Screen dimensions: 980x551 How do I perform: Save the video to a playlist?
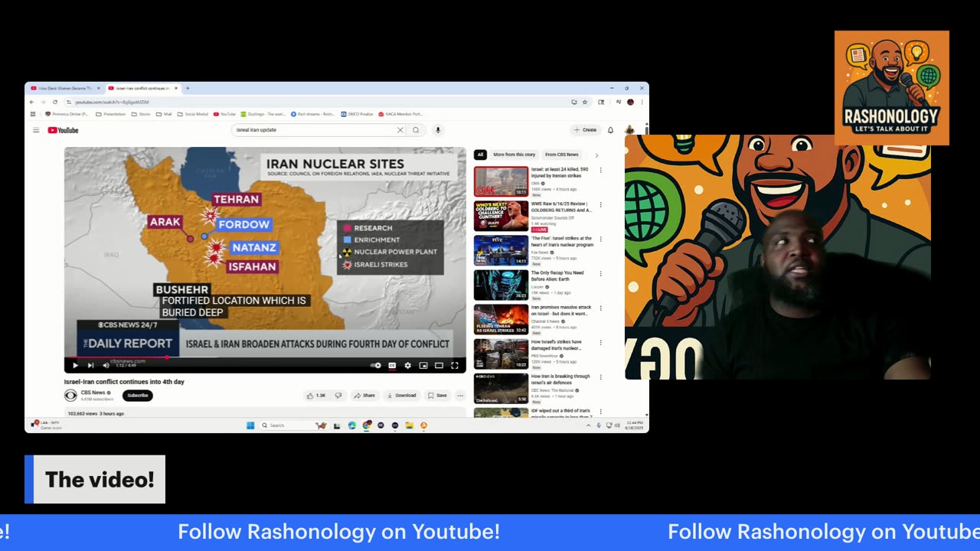coord(437,396)
